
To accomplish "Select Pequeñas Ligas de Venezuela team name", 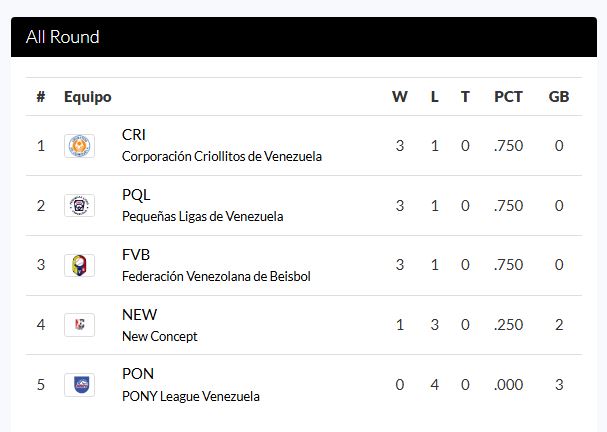I will click(202, 216).
